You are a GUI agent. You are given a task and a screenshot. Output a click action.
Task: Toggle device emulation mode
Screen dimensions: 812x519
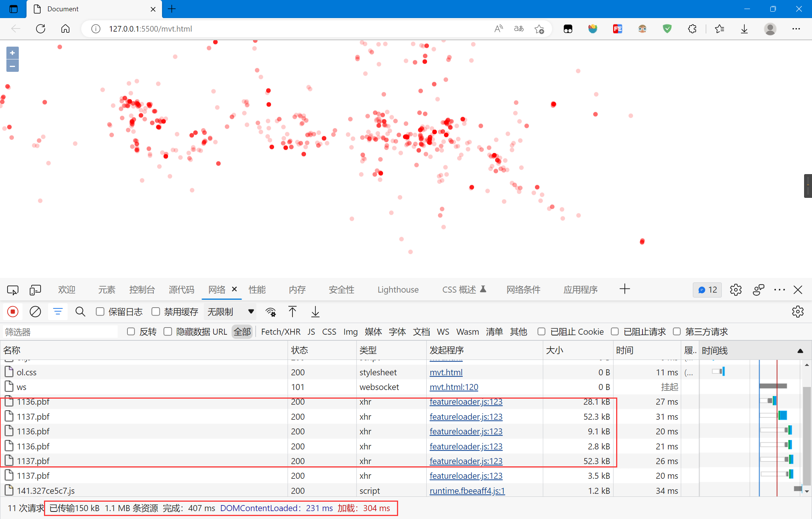click(35, 290)
